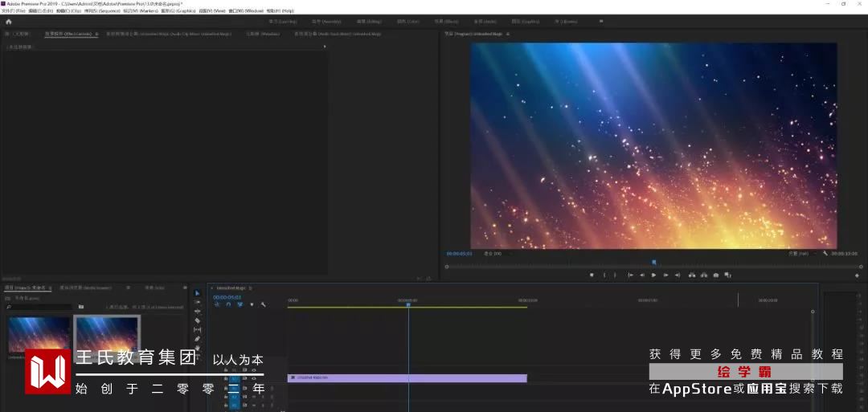Open the 视图 (View) menu
This screenshot has height=412, width=868.
(x=212, y=11)
